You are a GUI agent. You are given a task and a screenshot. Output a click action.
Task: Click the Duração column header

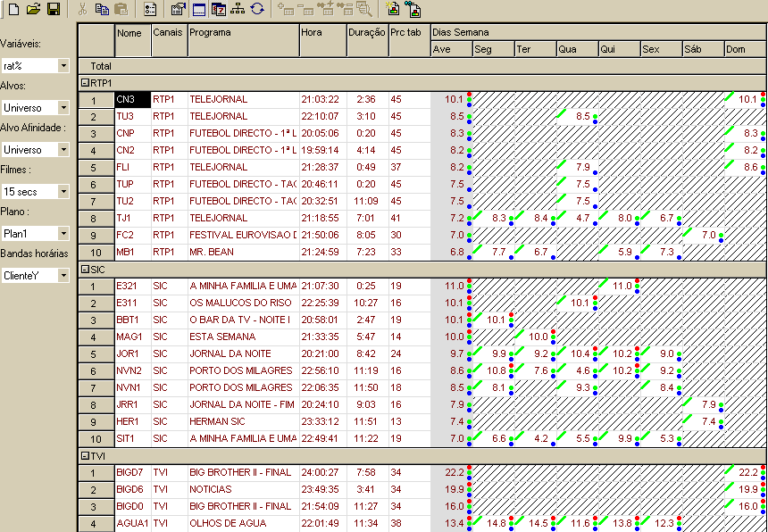coord(368,40)
